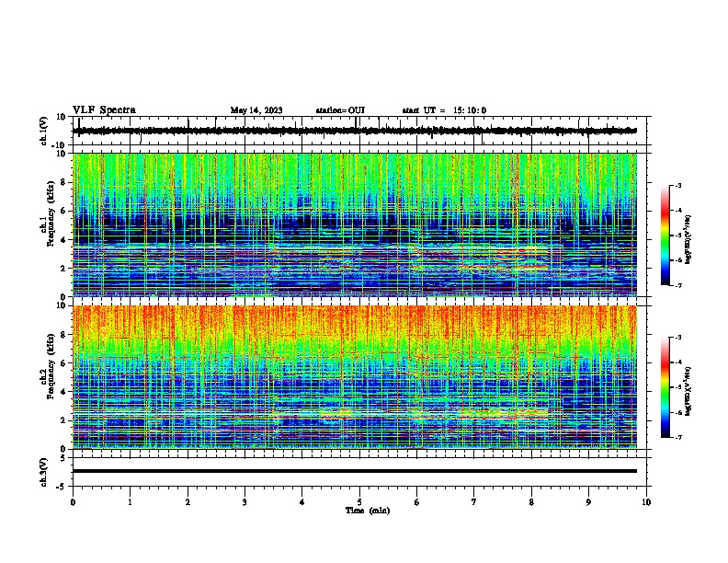This screenshot has width=728, height=563.
Task: Click time axis tick label "5"
Action: 359,502
